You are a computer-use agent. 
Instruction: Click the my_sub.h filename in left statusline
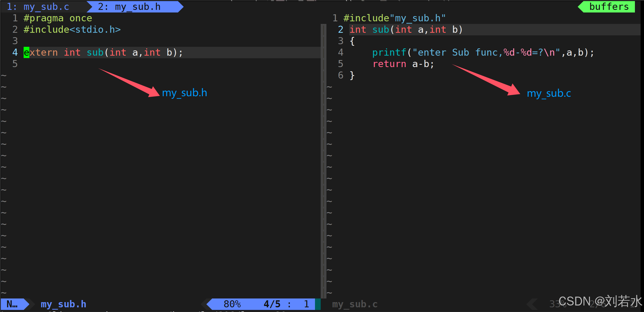pyautogui.click(x=63, y=304)
